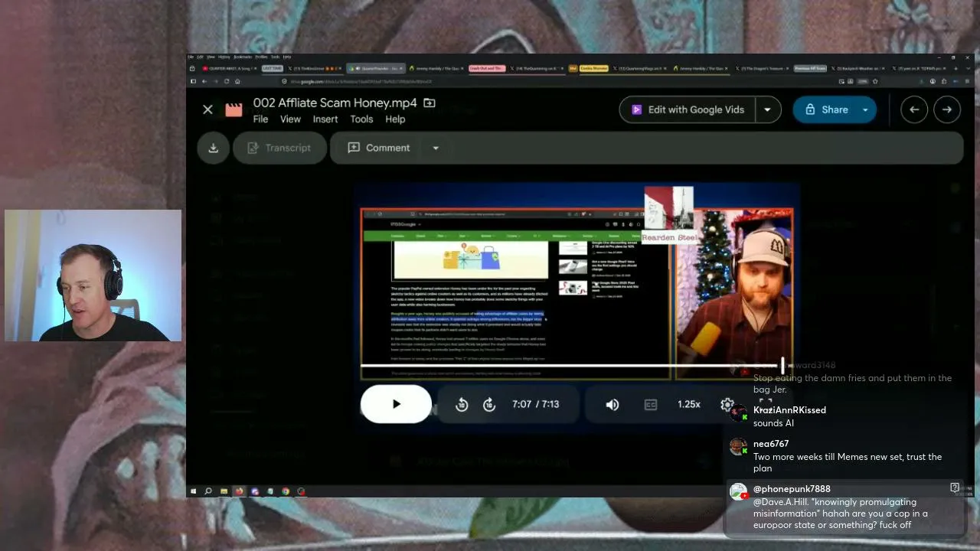This screenshot has width=980, height=551.
Task: Mute the video volume
Action: [x=612, y=405]
